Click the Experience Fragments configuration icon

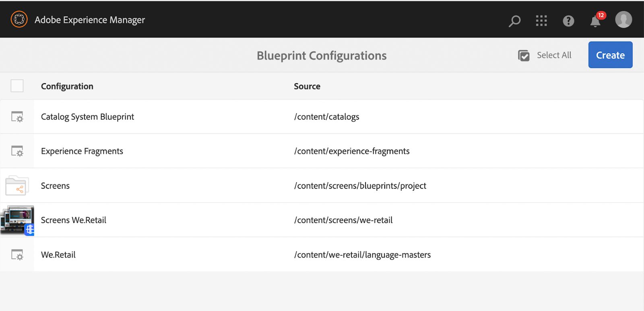click(x=17, y=151)
